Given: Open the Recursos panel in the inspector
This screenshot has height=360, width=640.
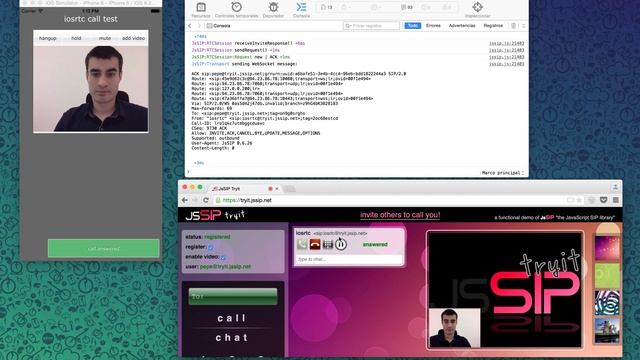Looking at the screenshot, I should click(201, 10).
